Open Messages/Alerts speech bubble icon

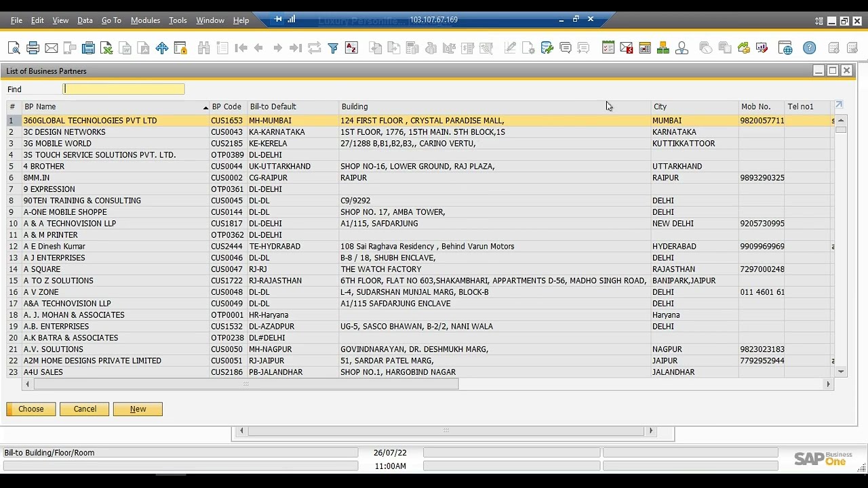tap(566, 48)
